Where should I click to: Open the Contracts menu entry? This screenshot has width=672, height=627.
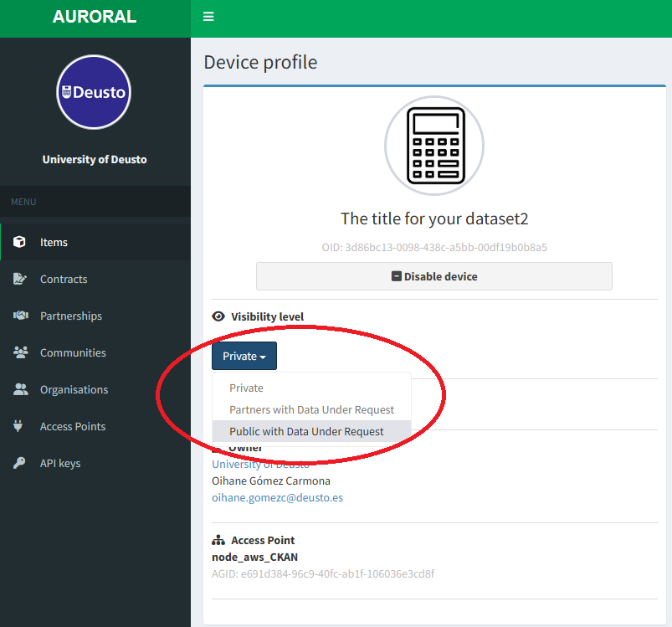(95, 279)
